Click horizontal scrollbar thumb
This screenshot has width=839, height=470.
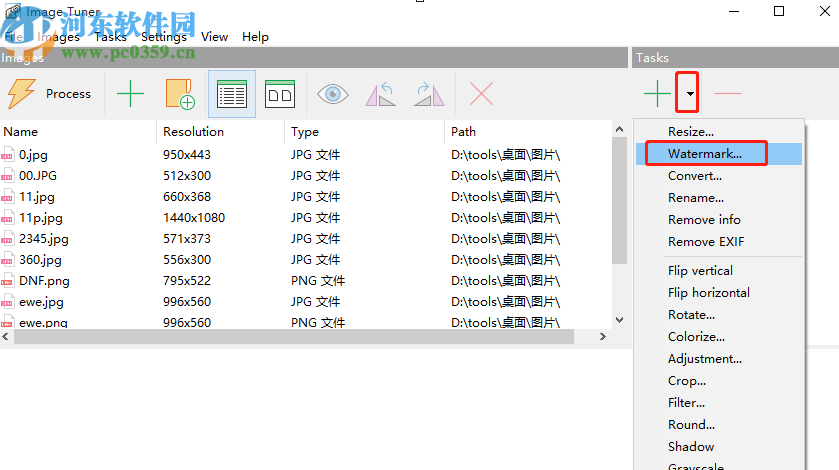point(294,337)
